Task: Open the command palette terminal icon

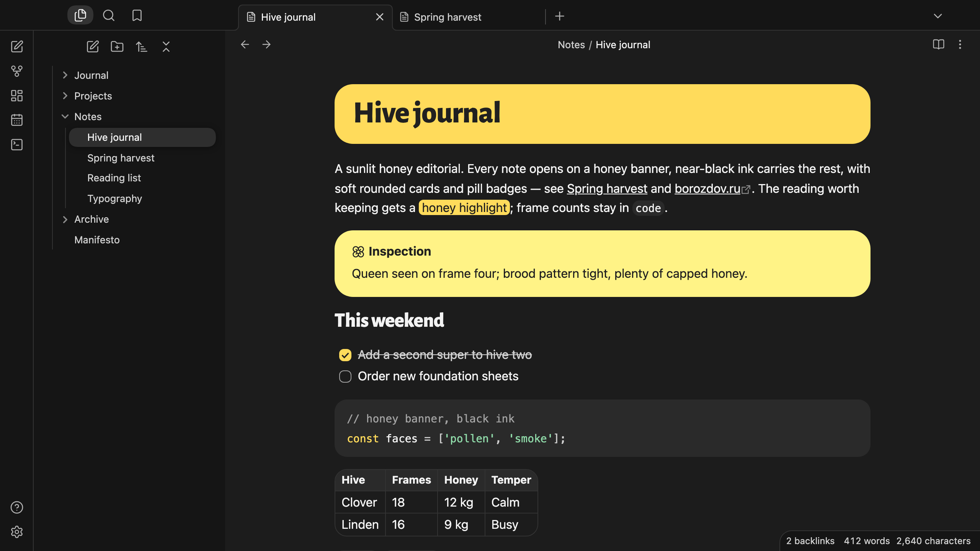Action: (17, 145)
